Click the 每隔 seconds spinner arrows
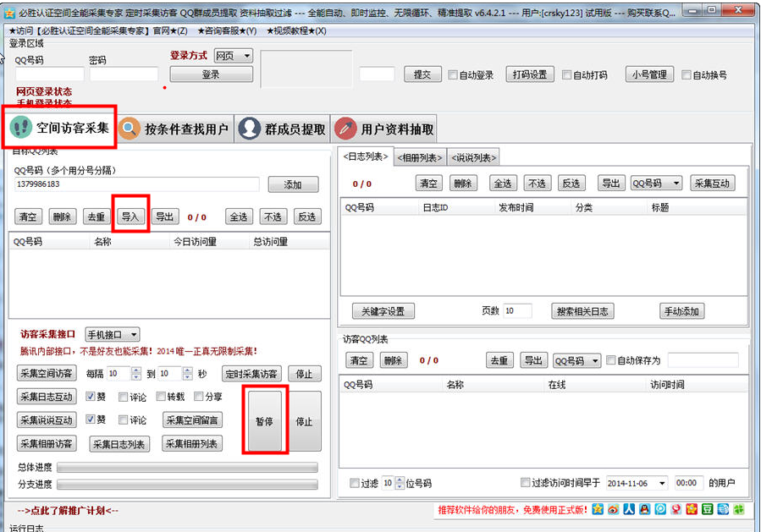 [136, 374]
